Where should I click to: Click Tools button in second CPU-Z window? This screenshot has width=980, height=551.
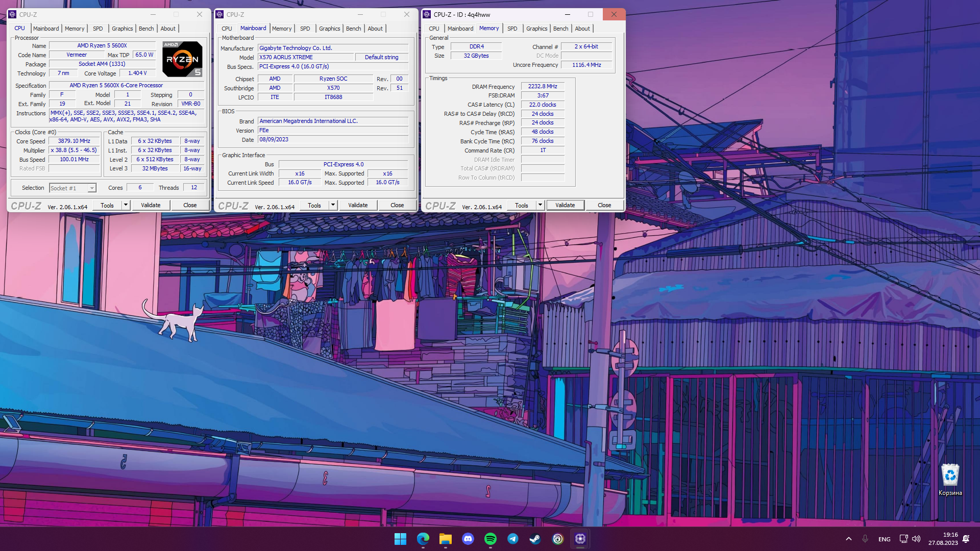314,205
